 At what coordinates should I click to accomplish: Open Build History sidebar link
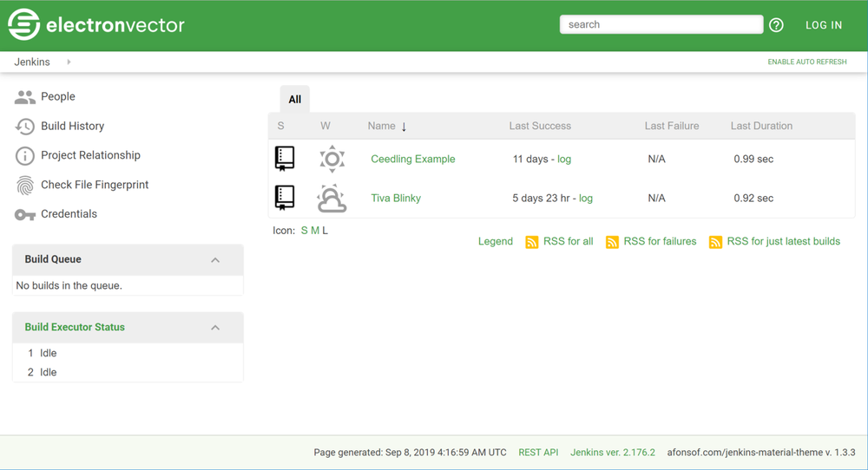click(73, 126)
